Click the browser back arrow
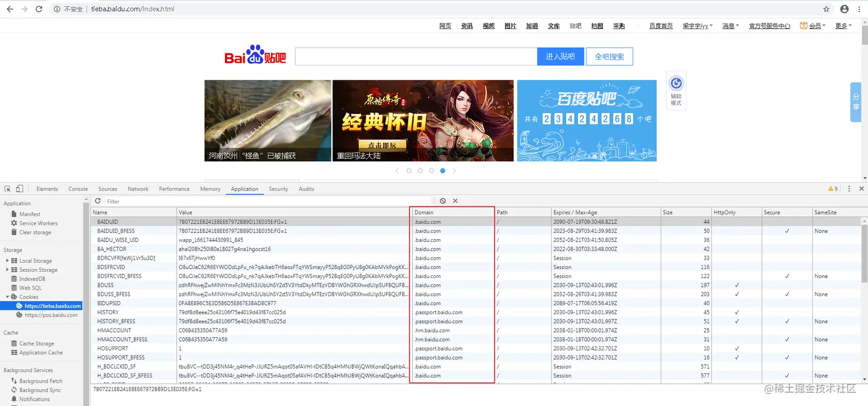Screen dimensions: 868x406 (10, 9)
